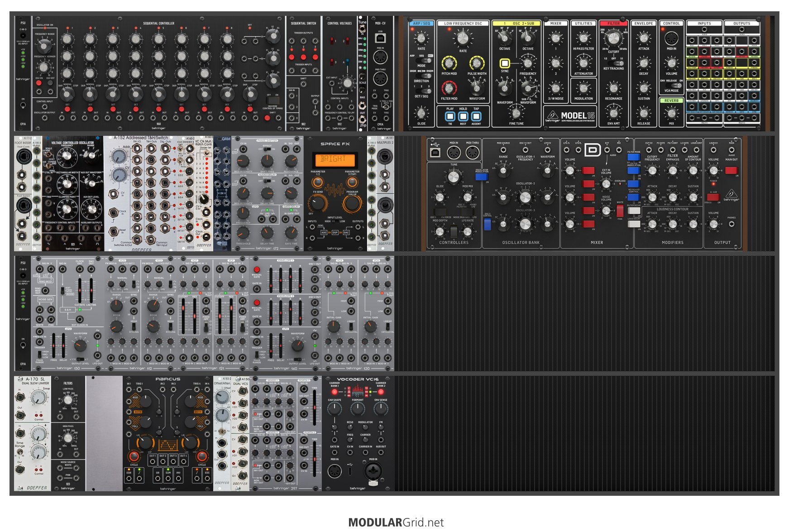Click the MIC IN combo jack on Vocoder
The width and height of the screenshot is (793, 532).
[373, 472]
